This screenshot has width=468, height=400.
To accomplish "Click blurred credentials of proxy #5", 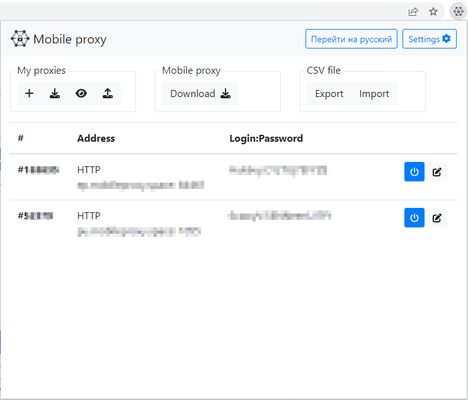I will tap(280, 216).
